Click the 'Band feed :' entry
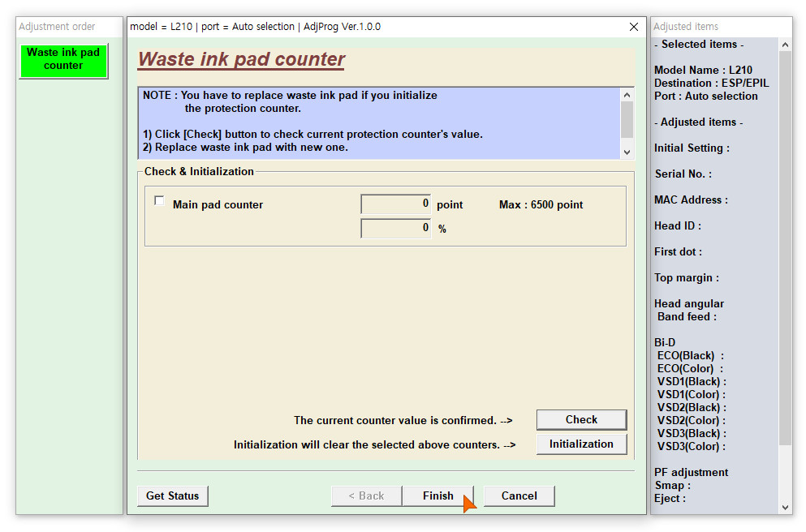806x532 pixels. [x=687, y=317]
